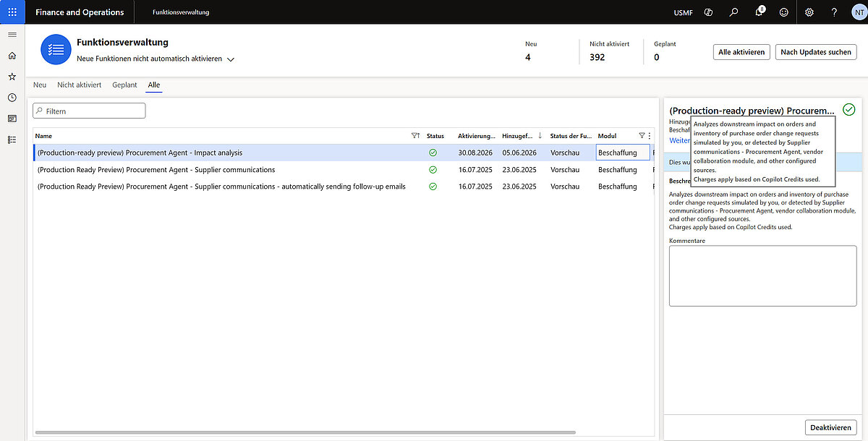
Task: Click status checkmark of Impact analysis row
Action: pos(433,153)
